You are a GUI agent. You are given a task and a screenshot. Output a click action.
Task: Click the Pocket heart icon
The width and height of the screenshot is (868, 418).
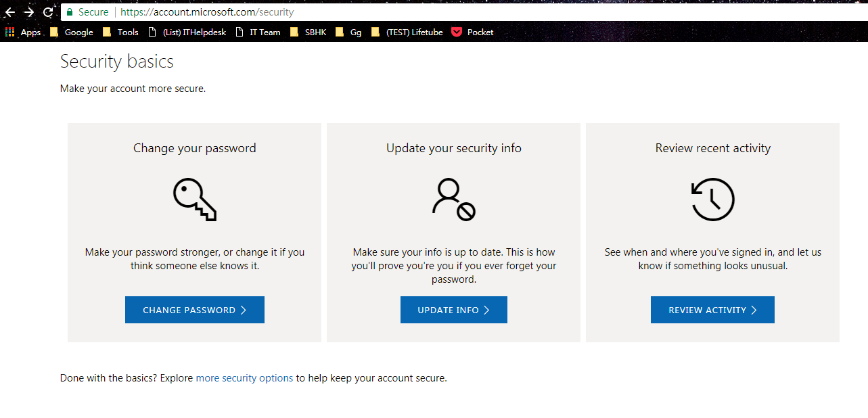tap(455, 31)
